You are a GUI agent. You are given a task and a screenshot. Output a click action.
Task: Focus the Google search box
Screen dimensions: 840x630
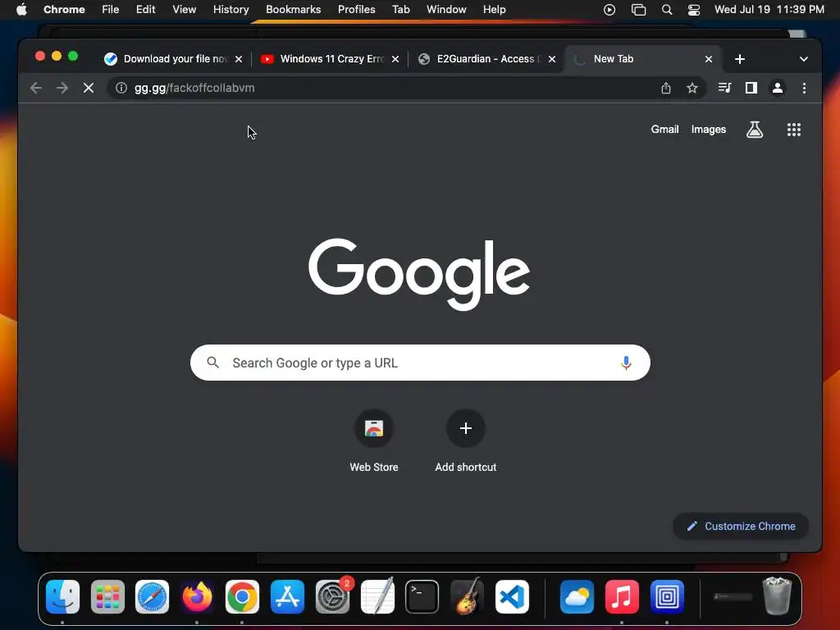[x=420, y=363]
